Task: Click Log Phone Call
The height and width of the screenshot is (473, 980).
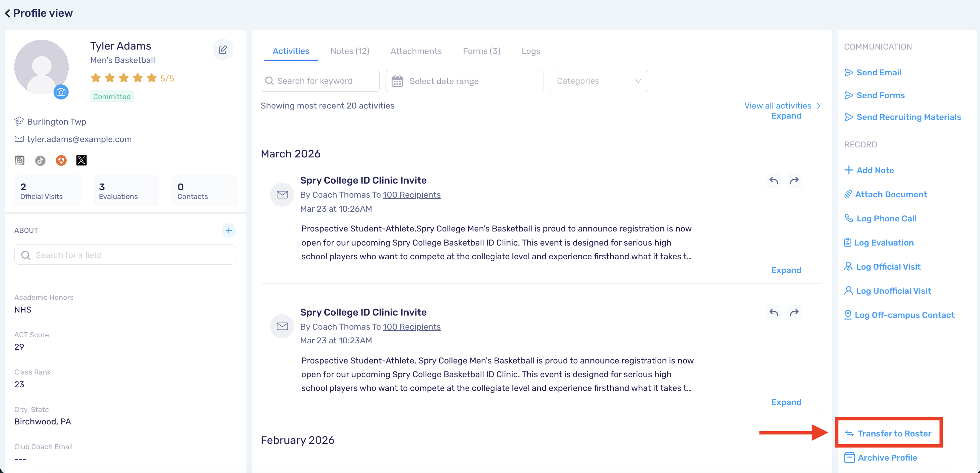Action: (880, 219)
